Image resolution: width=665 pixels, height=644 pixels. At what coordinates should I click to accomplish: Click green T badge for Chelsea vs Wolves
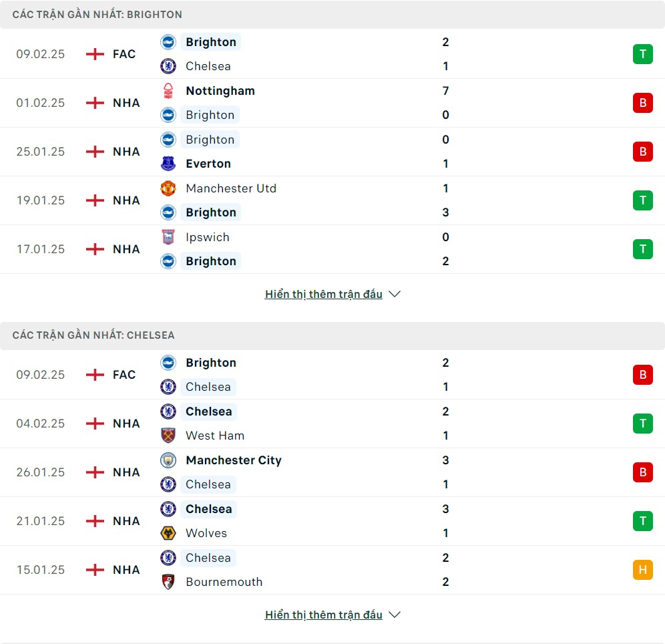tap(642, 520)
